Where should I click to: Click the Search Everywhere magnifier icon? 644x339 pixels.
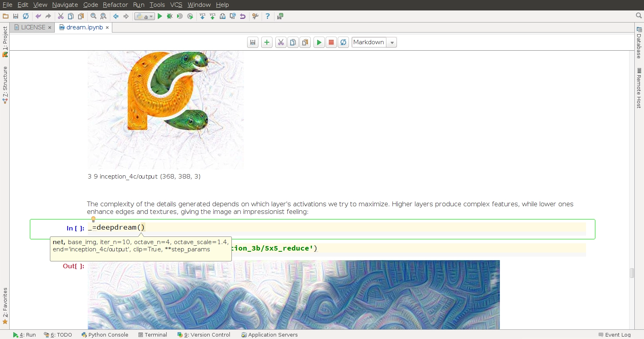coord(639,16)
